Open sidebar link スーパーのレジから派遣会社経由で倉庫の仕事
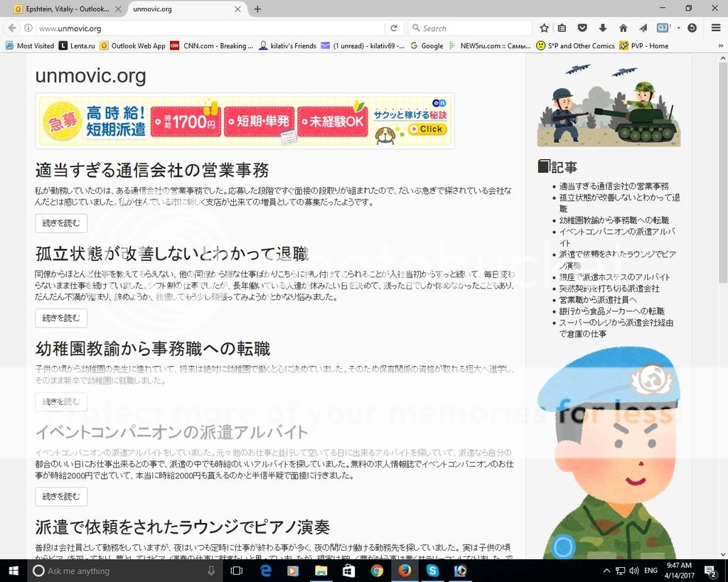This screenshot has height=582, width=728. point(616,328)
